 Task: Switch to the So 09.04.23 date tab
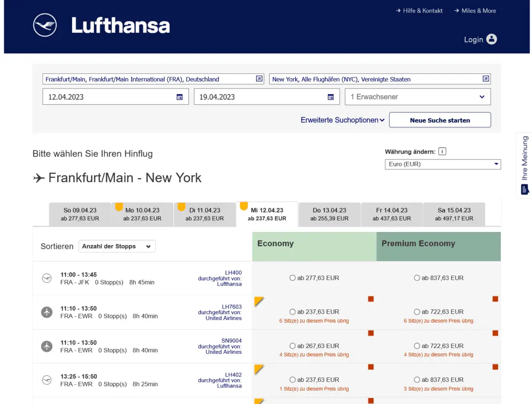(x=80, y=214)
